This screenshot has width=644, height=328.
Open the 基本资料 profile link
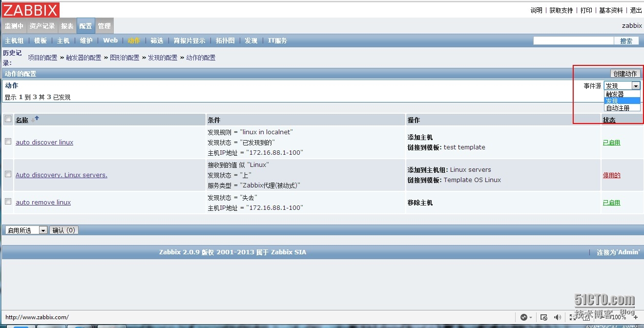coord(611,10)
